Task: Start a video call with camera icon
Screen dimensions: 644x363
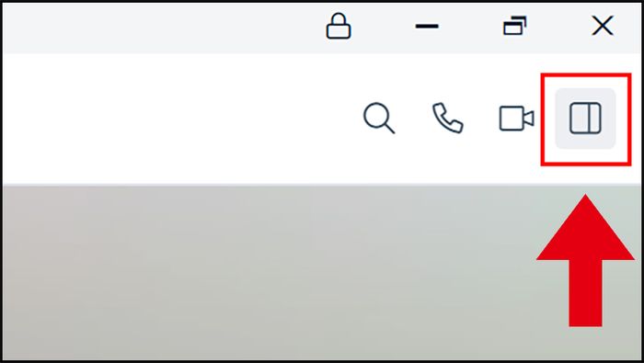Action: [516, 119]
